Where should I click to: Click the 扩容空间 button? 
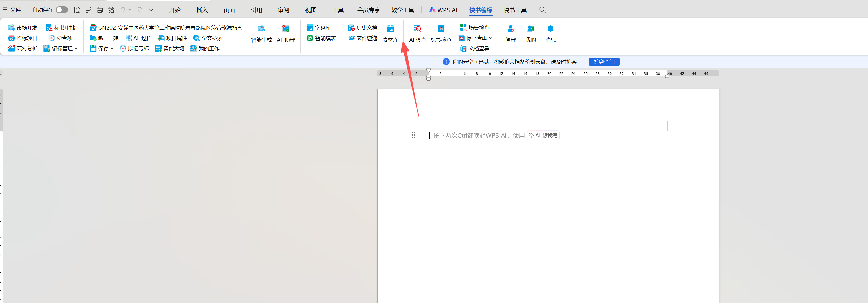(x=603, y=62)
